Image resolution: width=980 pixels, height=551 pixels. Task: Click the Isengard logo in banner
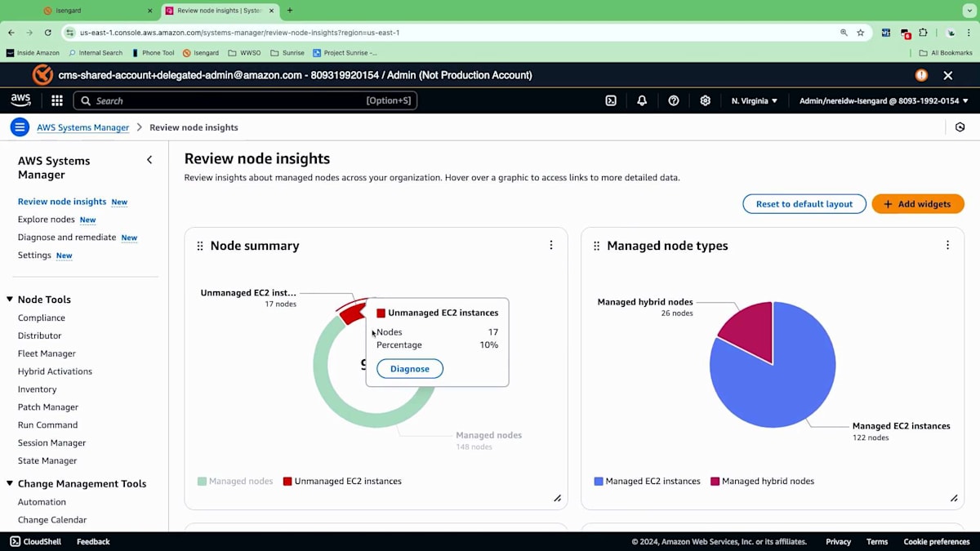[x=42, y=75]
